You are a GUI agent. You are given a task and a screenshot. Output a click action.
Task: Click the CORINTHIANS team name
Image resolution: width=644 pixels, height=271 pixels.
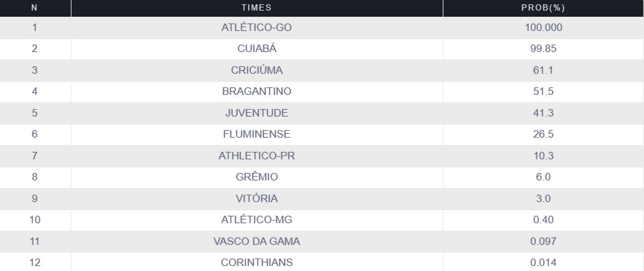coord(256,262)
